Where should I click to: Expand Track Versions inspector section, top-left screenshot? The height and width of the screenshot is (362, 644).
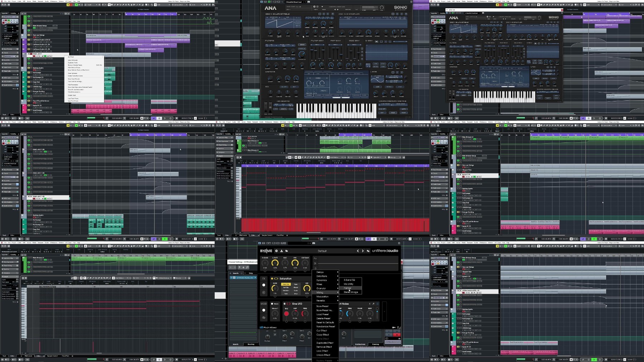pyautogui.click(x=10, y=49)
